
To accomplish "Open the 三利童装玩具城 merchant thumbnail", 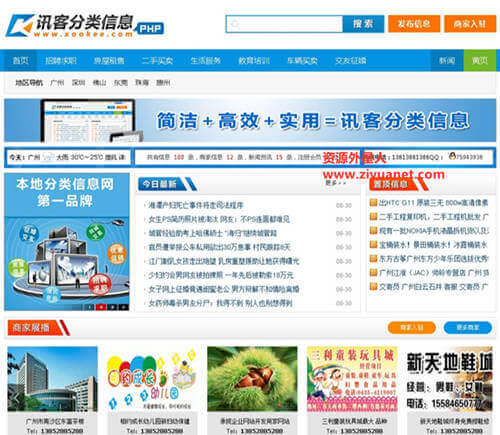I will coord(352,379).
